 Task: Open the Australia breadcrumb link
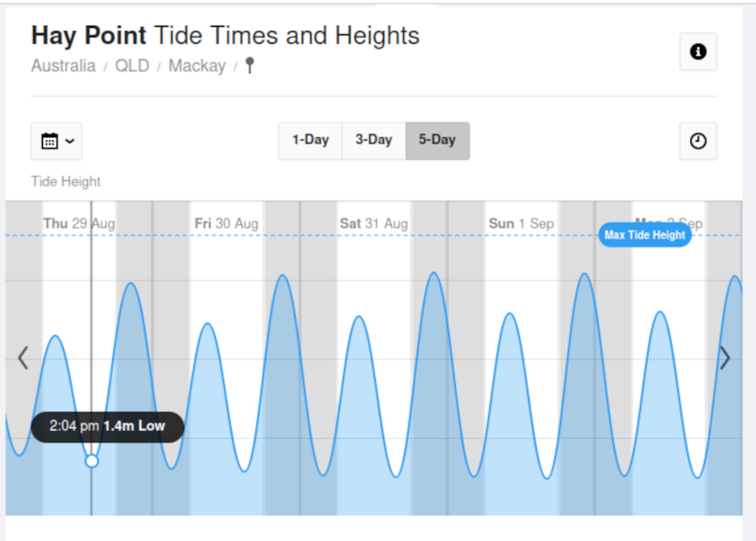(x=63, y=66)
